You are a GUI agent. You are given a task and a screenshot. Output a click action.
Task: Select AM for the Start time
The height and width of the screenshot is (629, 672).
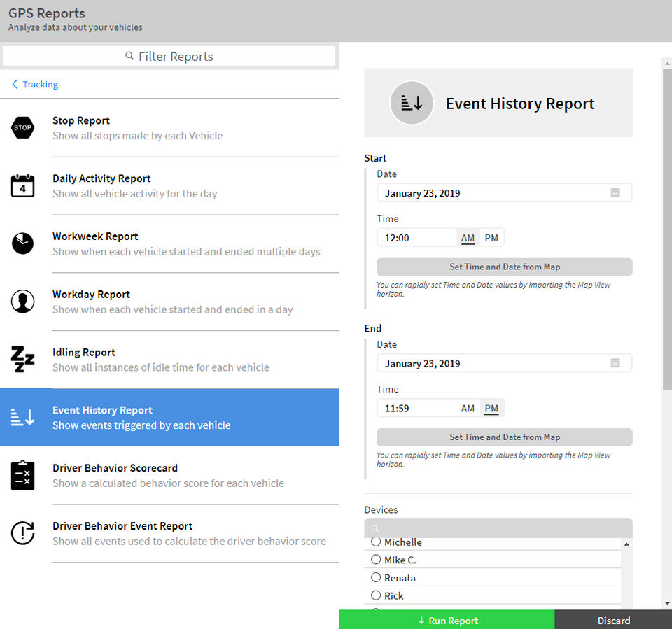pos(468,238)
